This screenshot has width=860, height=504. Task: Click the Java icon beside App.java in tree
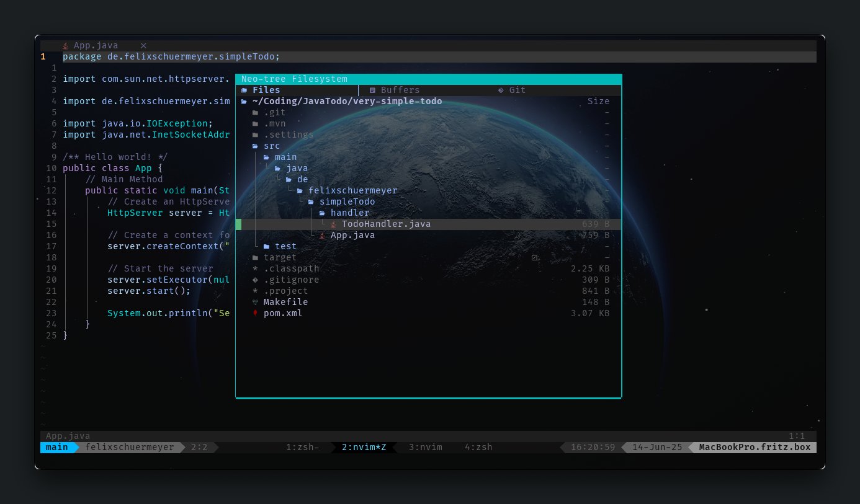(322, 235)
